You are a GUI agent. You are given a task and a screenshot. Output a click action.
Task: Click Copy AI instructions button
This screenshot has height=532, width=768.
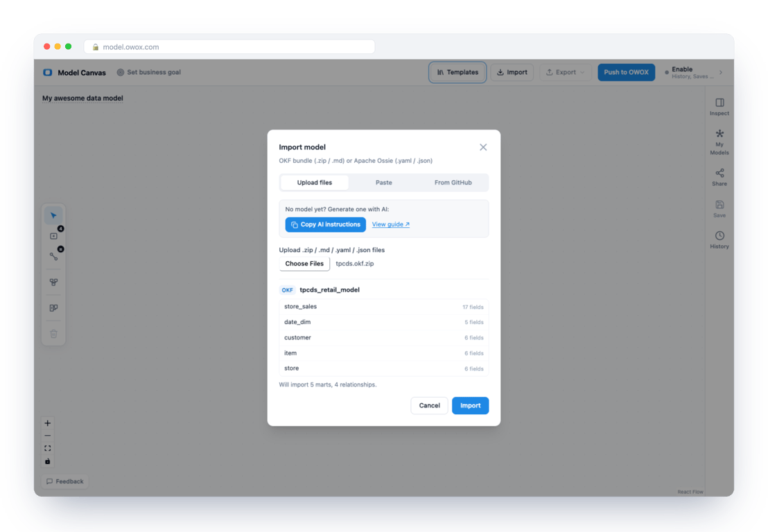pos(325,224)
